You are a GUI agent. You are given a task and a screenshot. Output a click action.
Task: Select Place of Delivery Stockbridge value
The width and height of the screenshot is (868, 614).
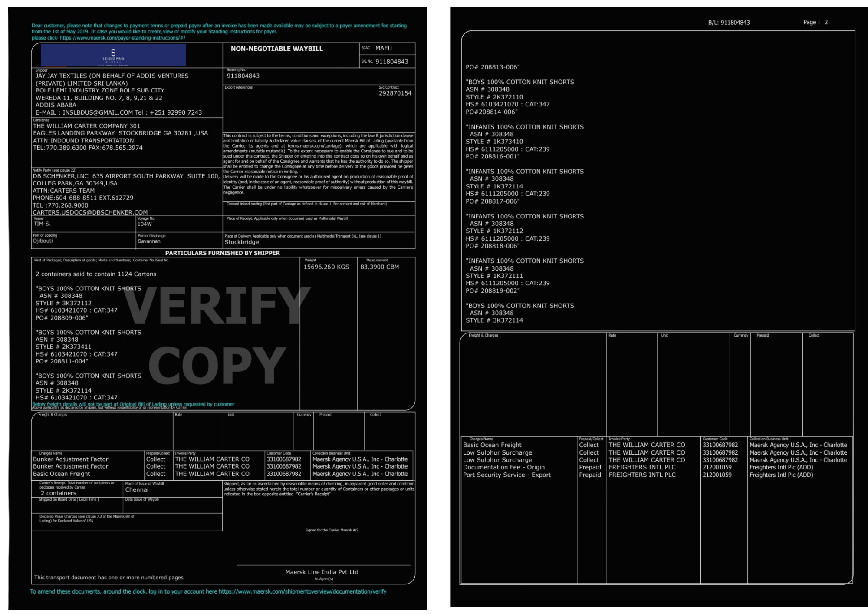point(241,242)
